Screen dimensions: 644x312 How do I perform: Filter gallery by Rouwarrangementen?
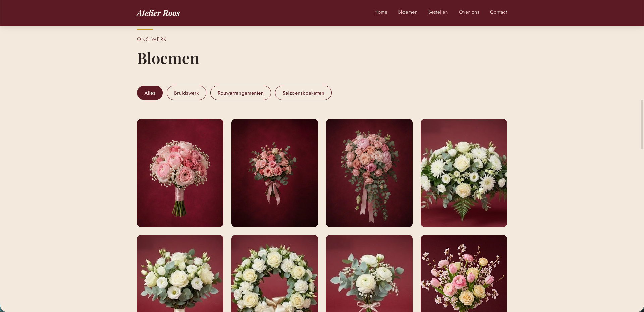pyautogui.click(x=240, y=93)
